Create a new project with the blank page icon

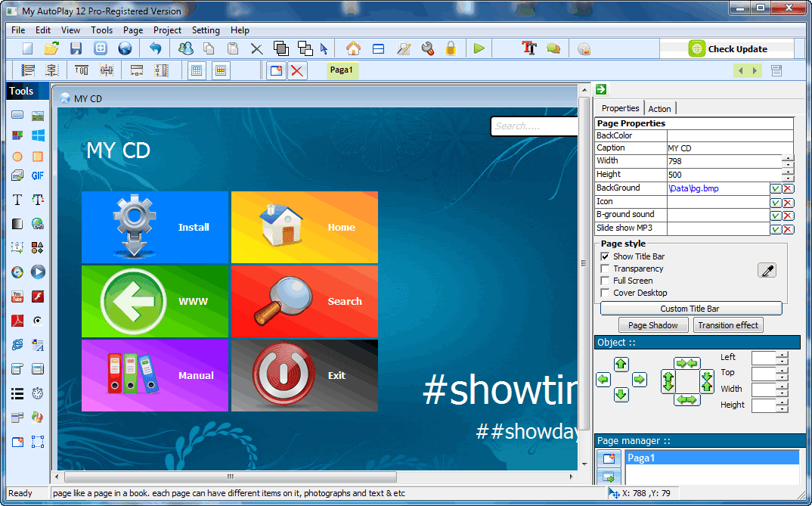(27, 48)
